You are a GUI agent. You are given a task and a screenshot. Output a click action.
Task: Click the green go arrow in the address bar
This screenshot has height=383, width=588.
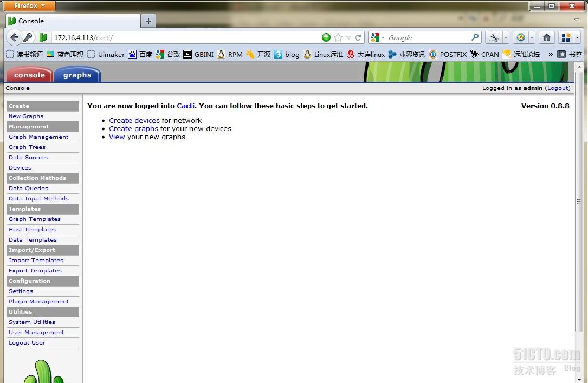click(x=326, y=37)
